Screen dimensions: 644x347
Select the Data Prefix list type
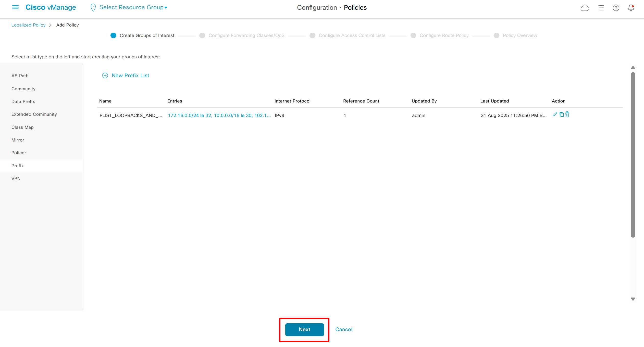(x=23, y=101)
